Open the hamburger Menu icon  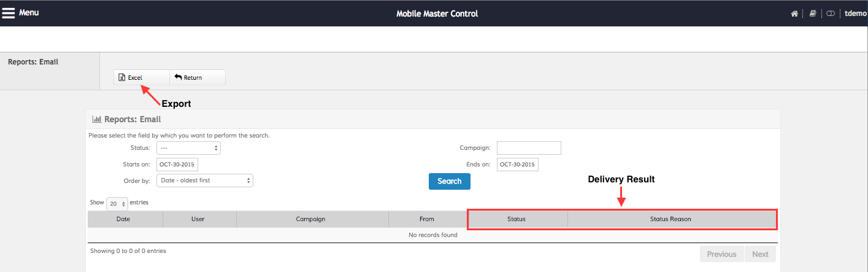pyautogui.click(x=9, y=13)
